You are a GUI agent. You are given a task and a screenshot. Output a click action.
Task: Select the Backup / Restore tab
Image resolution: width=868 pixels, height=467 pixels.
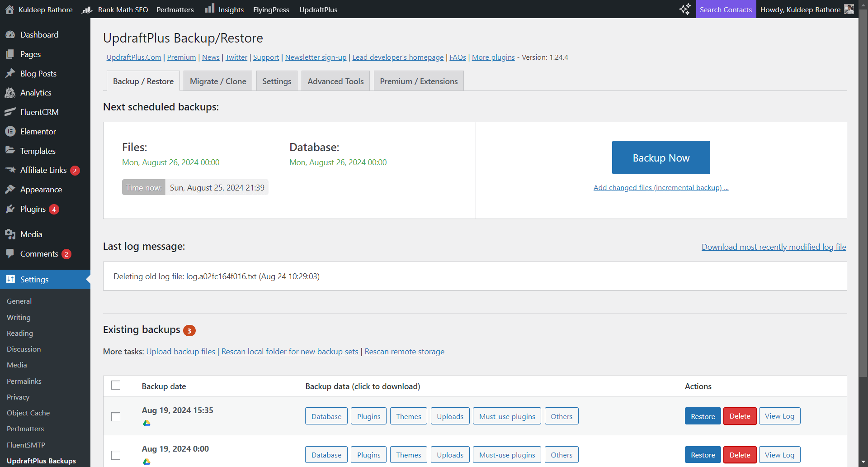tap(143, 81)
